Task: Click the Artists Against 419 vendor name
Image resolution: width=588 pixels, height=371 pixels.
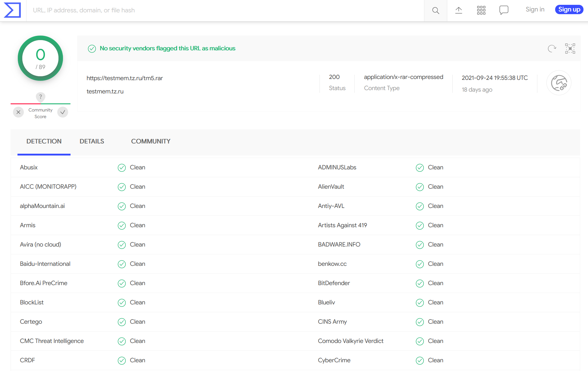Action: pyautogui.click(x=342, y=225)
